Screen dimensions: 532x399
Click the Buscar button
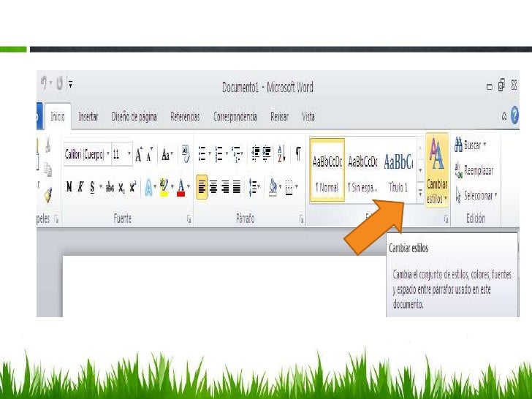(x=471, y=145)
